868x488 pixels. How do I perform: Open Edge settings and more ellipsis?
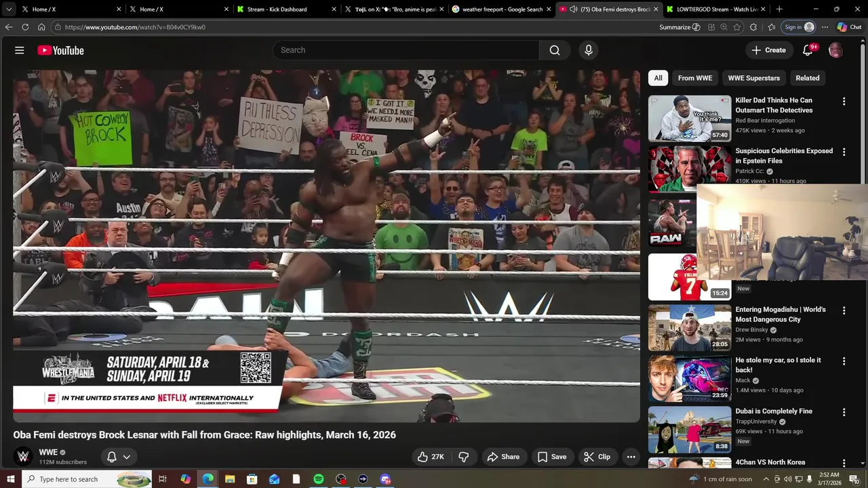(x=825, y=27)
